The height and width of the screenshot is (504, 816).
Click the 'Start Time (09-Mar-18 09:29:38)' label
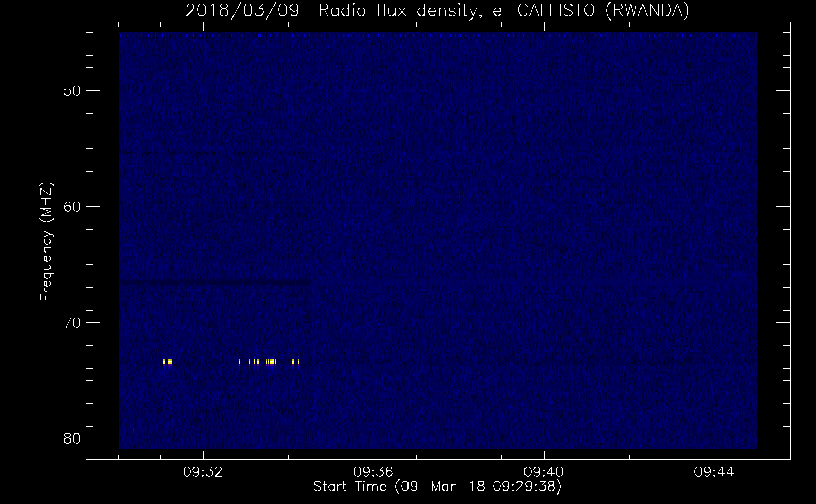coord(437,487)
